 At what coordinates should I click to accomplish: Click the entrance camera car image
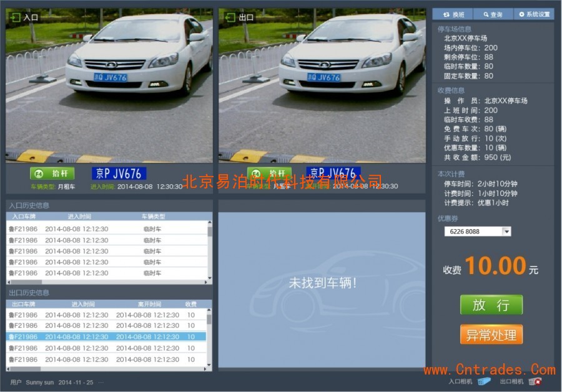[x=109, y=86]
